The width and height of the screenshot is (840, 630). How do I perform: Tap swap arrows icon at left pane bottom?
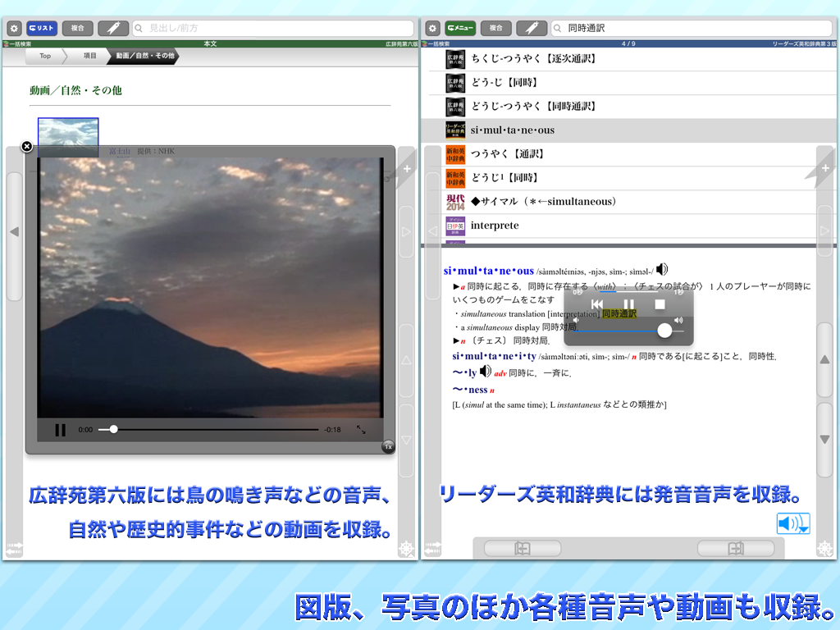[x=14, y=548]
